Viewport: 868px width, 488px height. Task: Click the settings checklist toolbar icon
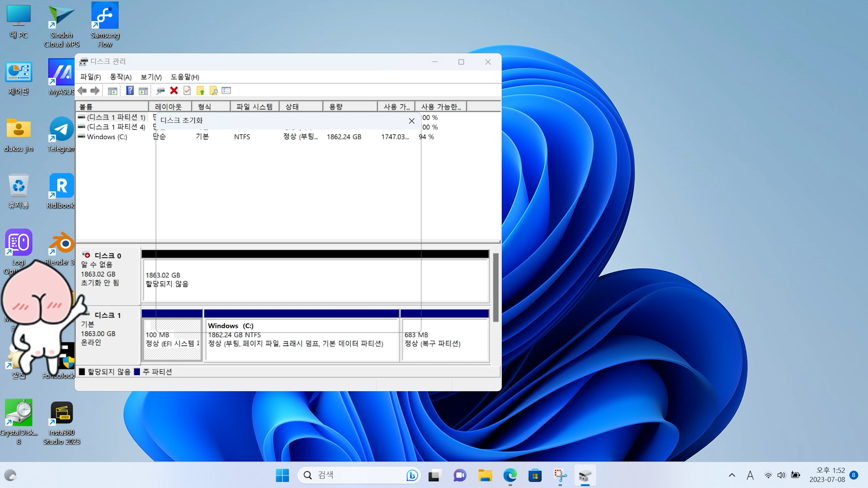pos(227,91)
